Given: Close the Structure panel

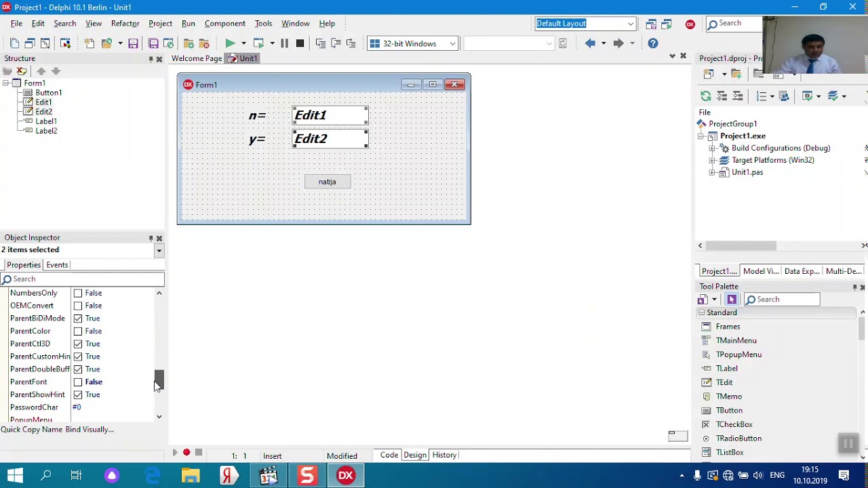Looking at the screenshot, I should 159,59.
